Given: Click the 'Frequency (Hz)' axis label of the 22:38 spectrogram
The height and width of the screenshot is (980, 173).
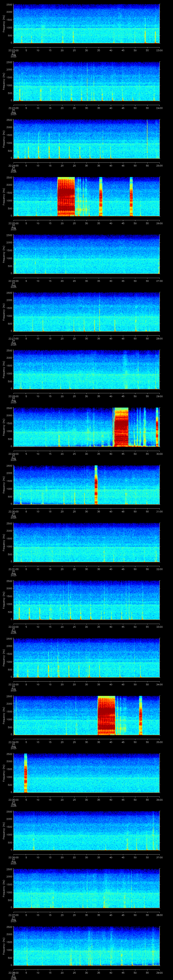Looking at the screenshot, I should [x=4, y=946].
